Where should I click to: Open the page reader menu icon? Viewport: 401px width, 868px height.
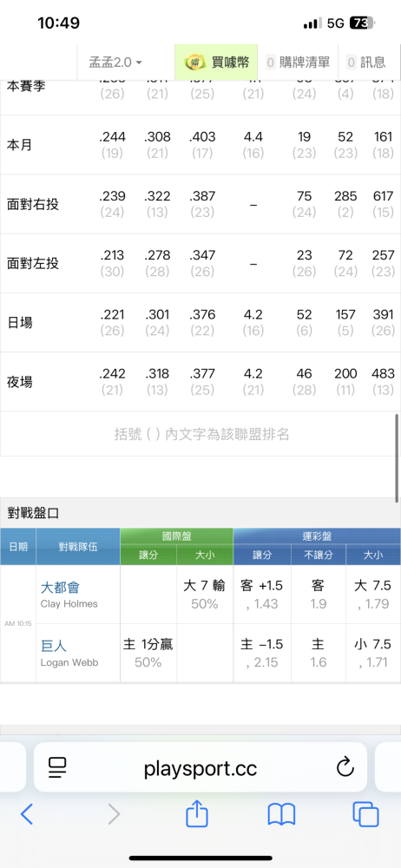coord(57,767)
